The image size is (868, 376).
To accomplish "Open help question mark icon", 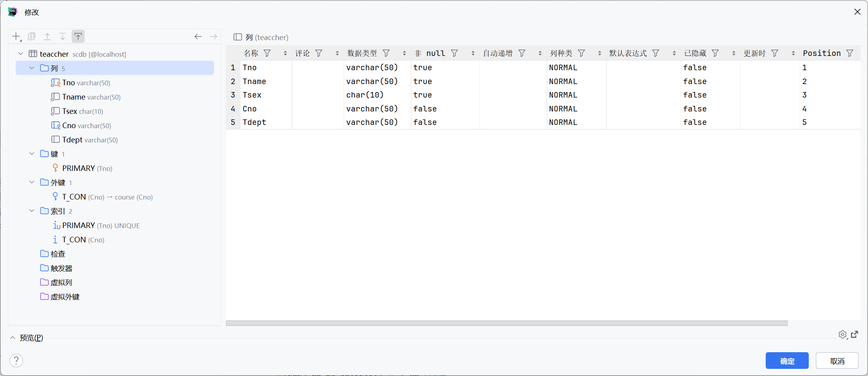I will [x=16, y=361].
